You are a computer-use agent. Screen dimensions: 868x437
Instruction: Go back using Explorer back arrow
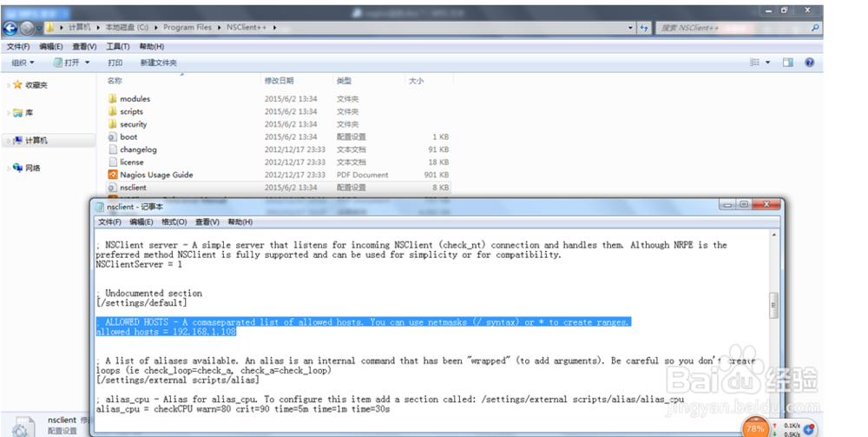click(x=10, y=28)
